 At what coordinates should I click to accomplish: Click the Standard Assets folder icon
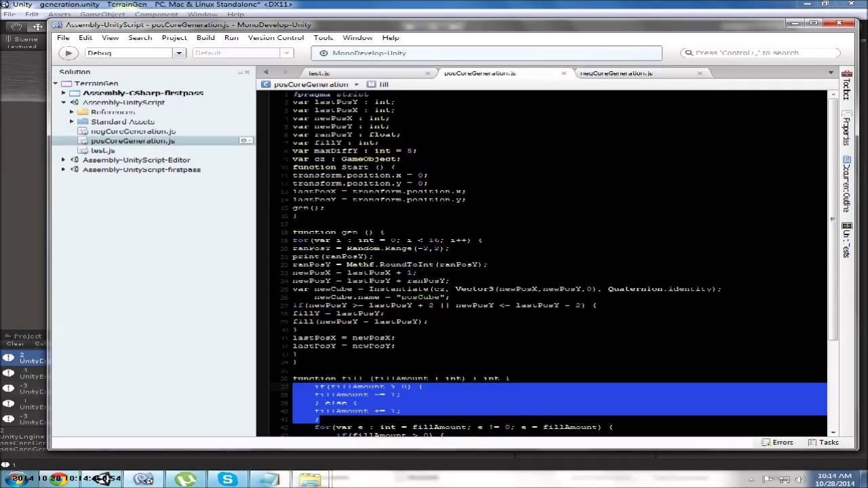point(83,121)
